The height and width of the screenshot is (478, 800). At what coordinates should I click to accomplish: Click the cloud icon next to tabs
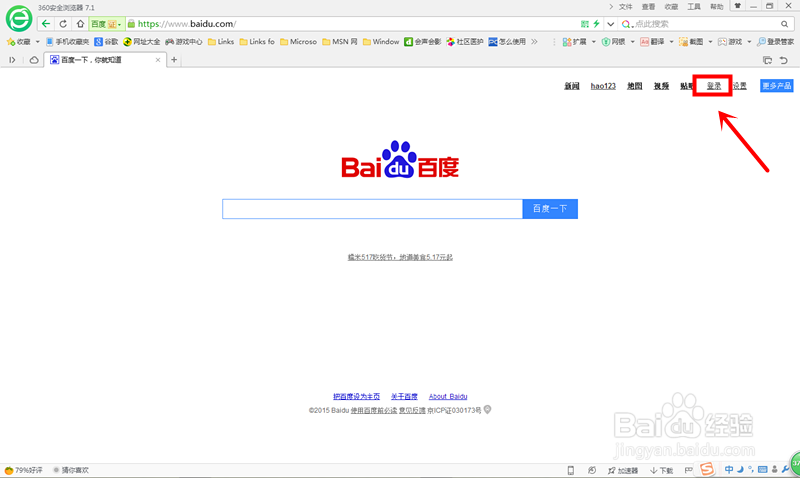click(x=34, y=60)
